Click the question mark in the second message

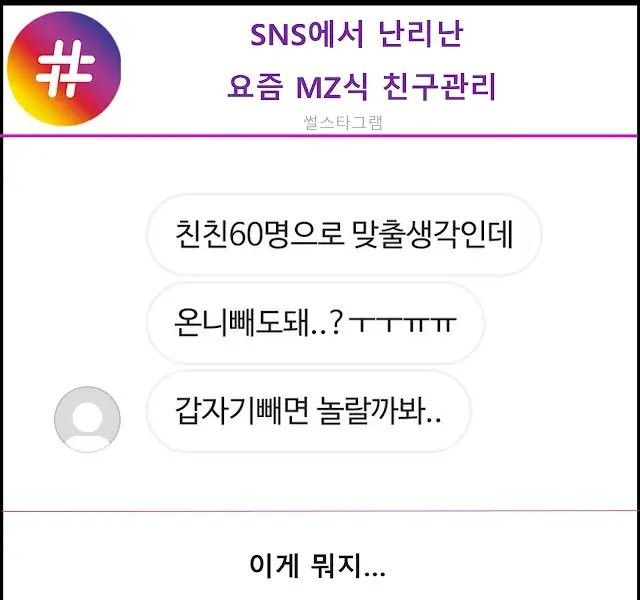click(x=336, y=323)
